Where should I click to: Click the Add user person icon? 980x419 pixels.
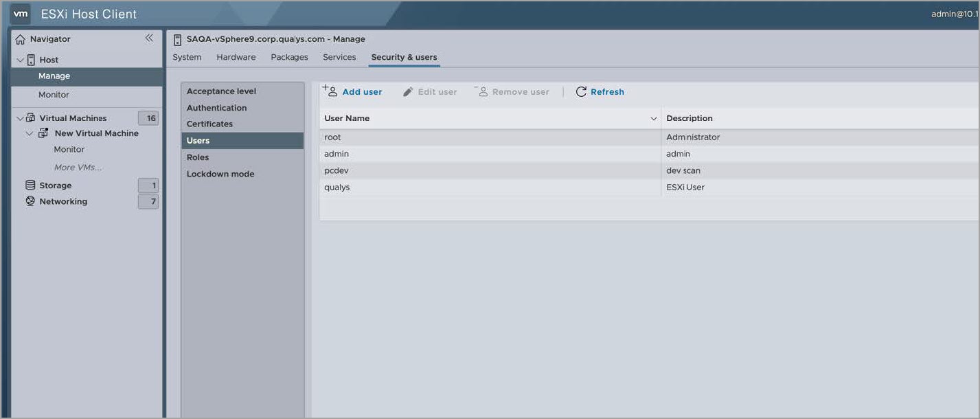[x=330, y=91]
